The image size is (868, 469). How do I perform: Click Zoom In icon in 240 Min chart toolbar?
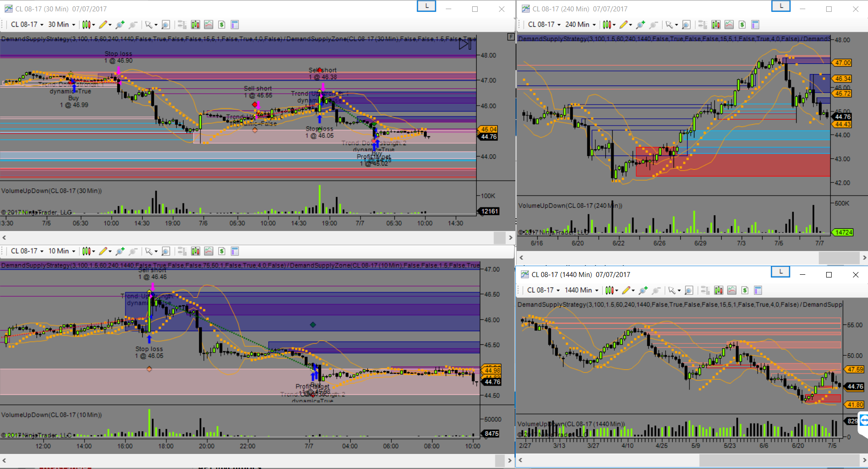(x=640, y=25)
